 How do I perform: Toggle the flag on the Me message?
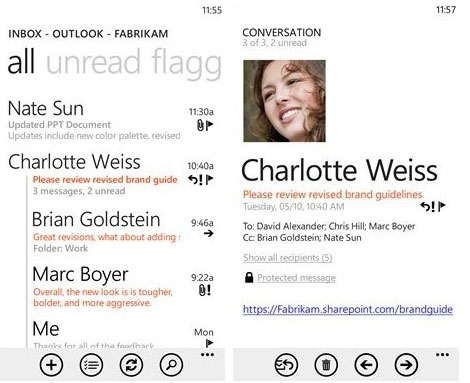click(x=209, y=343)
